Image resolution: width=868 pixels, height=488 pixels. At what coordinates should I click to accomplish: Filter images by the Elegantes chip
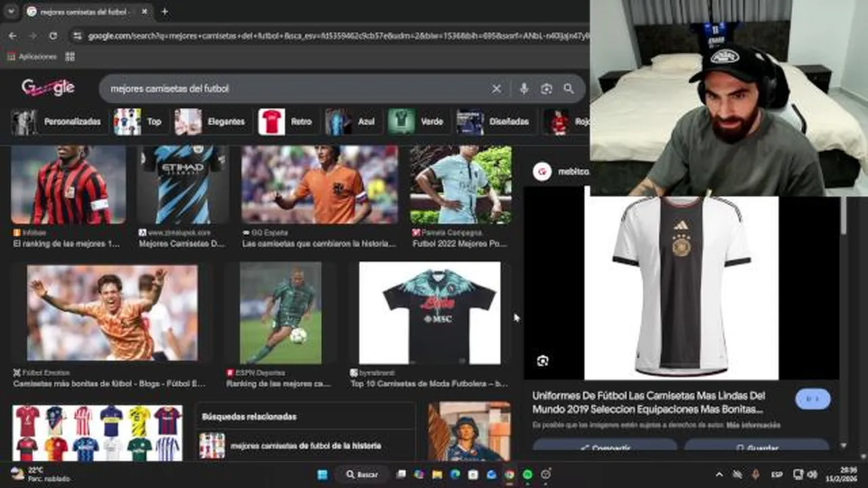click(x=210, y=122)
